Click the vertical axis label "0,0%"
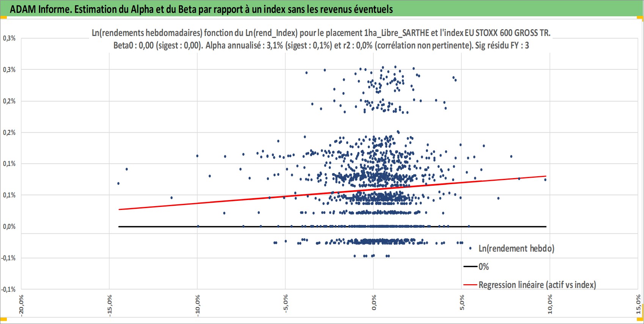The height and width of the screenshot is (324, 644). [9, 227]
